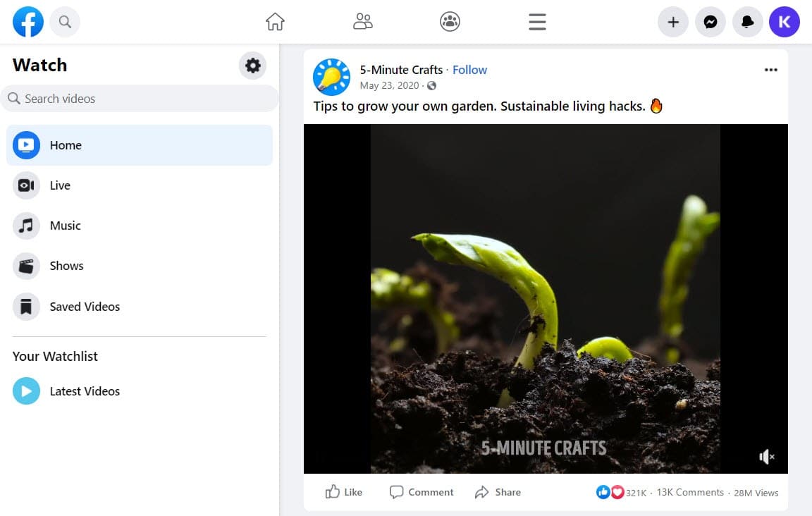
Task: Open the Shows section
Action: click(66, 266)
